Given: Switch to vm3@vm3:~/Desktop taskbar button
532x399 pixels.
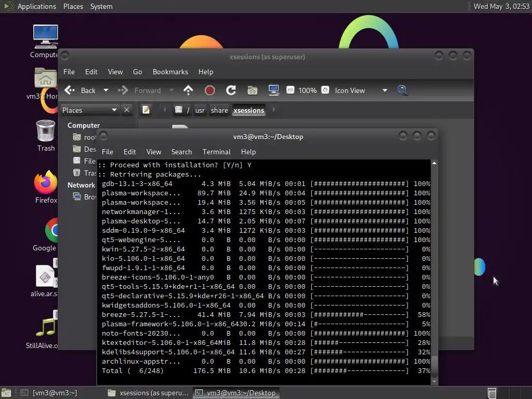Looking at the screenshot, I should [x=236, y=393].
